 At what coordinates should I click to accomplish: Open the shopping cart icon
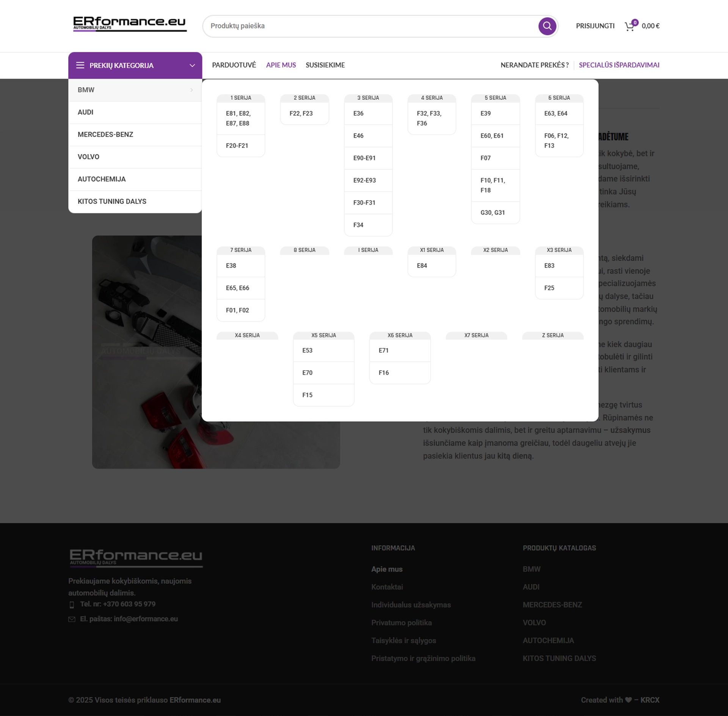631,25
